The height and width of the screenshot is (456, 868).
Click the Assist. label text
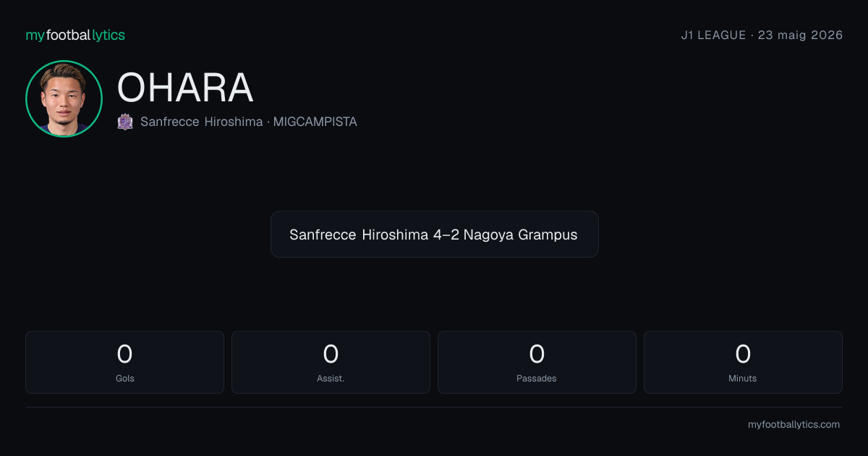click(331, 379)
